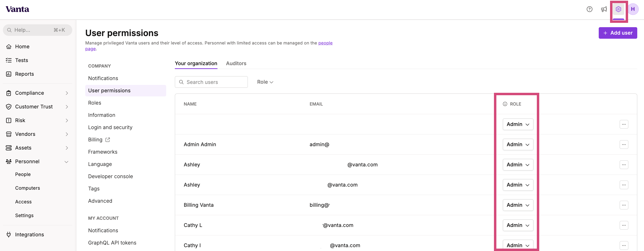Open role dropdown for Admin Admin
The width and height of the screenshot is (644, 251).
point(518,144)
